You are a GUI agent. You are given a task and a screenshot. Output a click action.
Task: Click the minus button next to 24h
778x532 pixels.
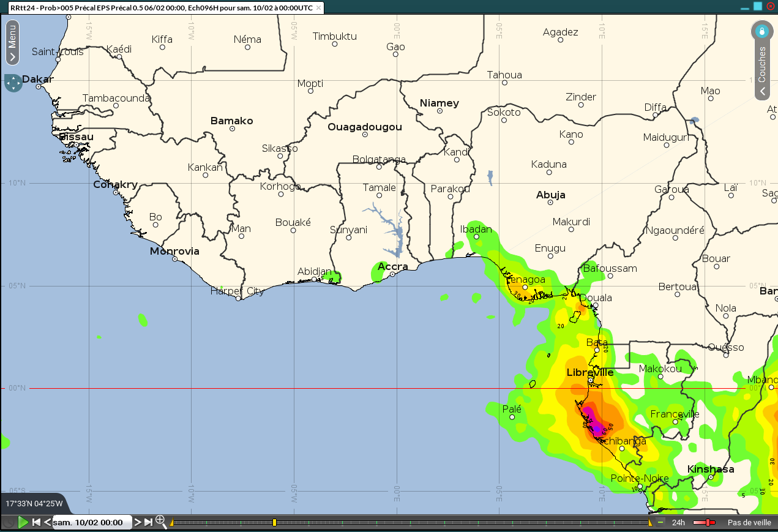click(660, 522)
